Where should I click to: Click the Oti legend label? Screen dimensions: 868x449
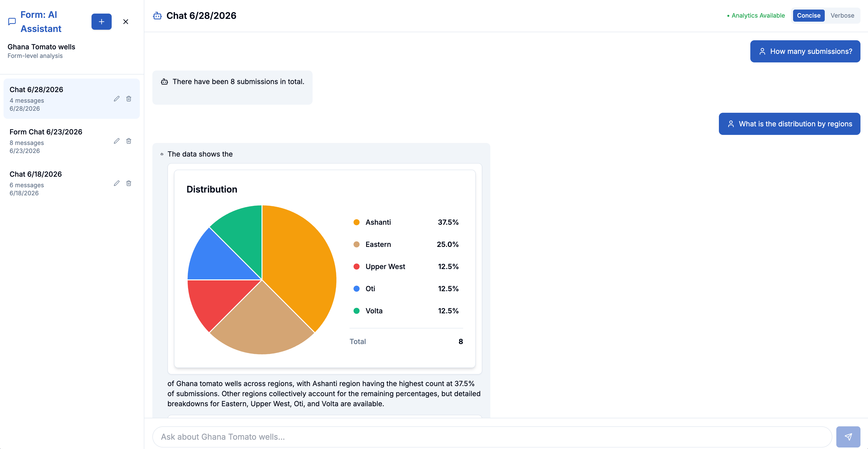pyautogui.click(x=370, y=289)
